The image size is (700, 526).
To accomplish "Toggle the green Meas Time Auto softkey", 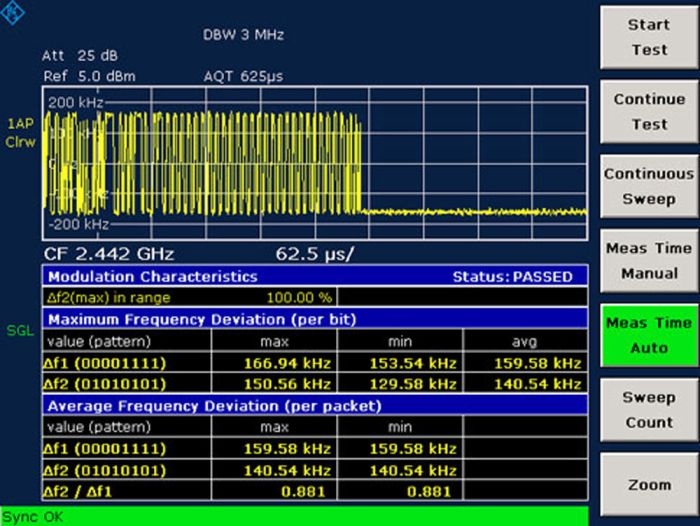I will [649, 336].
